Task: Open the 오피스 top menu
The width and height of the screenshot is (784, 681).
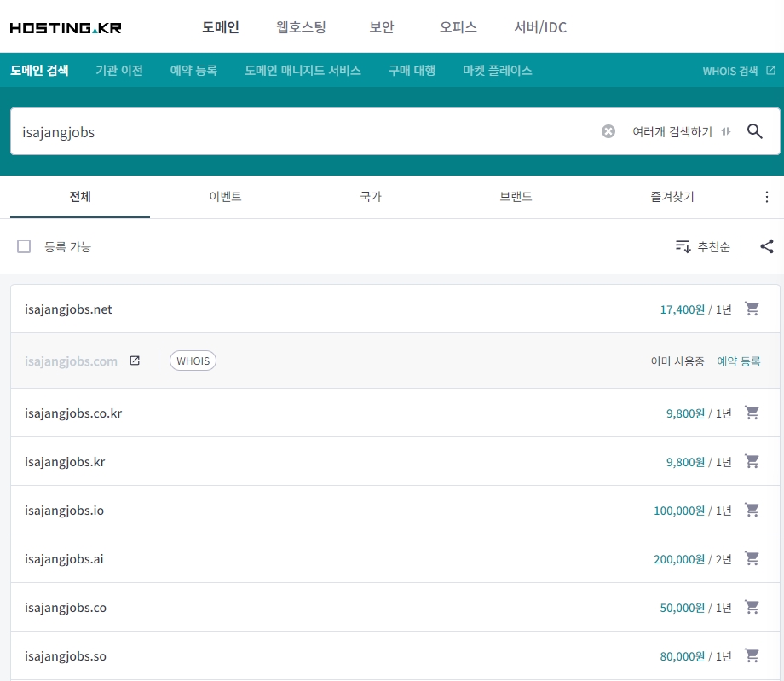Action: coord(458,27)
